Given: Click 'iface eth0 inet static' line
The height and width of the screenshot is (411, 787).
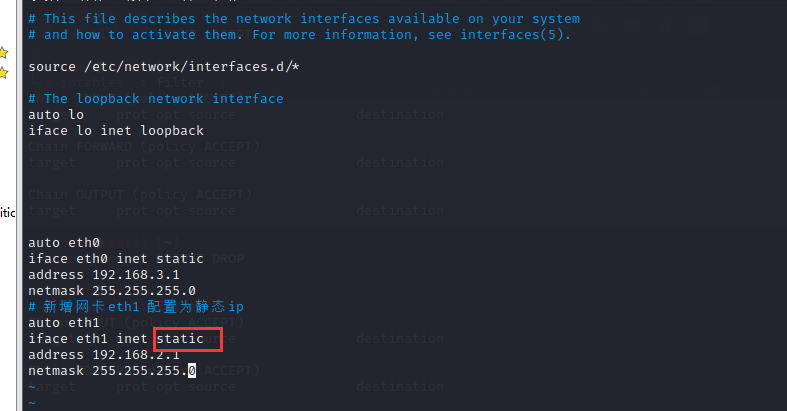Looking at the screenshot, I should (x=116, y=259).
